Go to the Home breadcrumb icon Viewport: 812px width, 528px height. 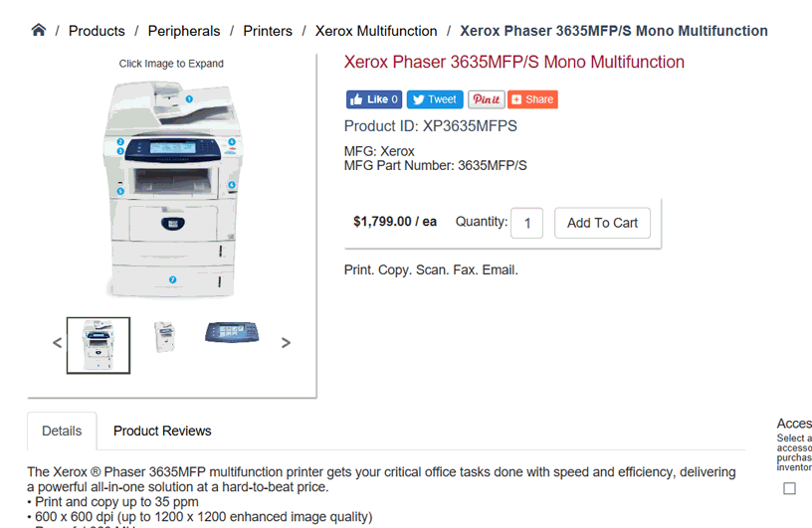[x=39, y=30]
